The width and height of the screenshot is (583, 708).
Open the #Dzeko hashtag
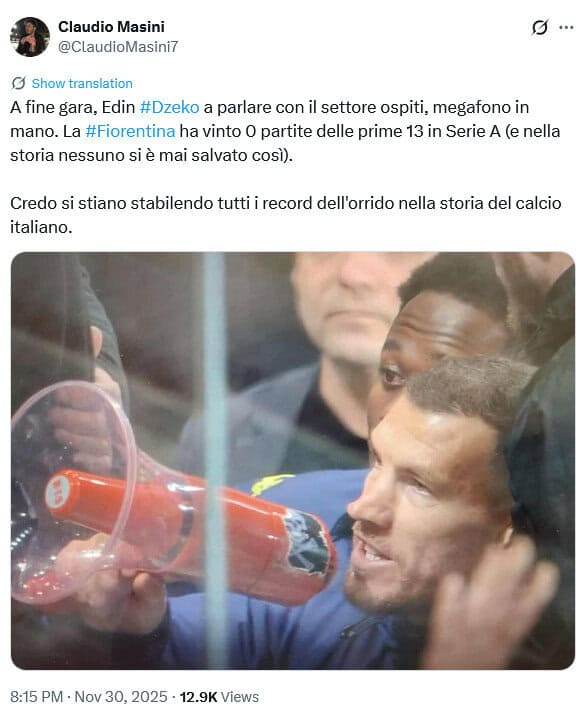tap(169, 107)
